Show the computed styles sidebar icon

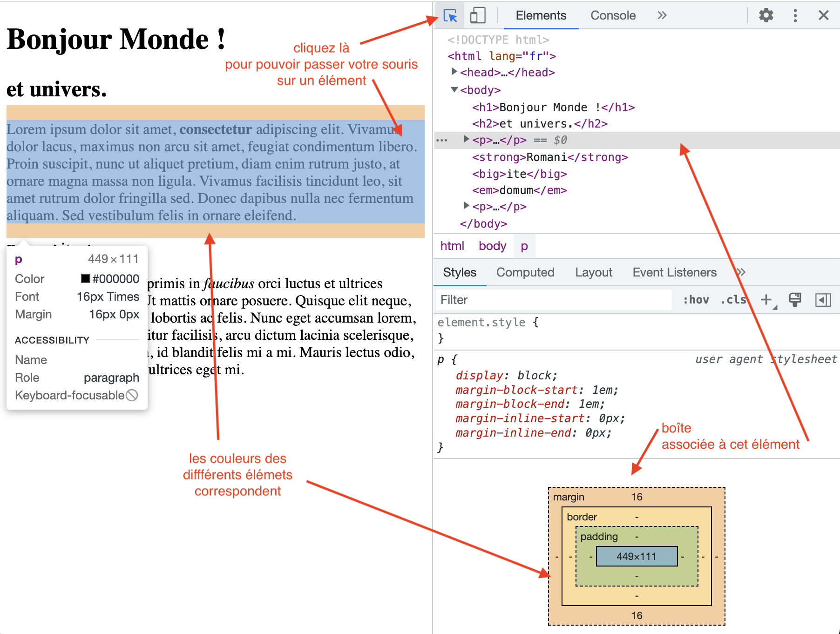823,300
